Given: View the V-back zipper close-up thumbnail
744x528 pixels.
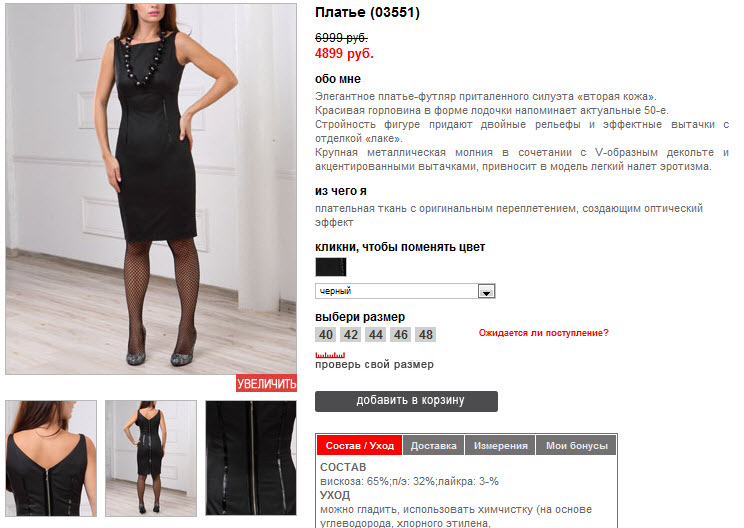Looking at the screenshot, I should click(51, 458).
